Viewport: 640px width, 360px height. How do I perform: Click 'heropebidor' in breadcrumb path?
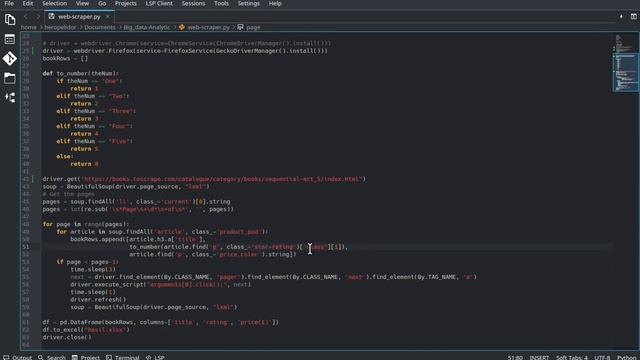click(x=60, y=27)
